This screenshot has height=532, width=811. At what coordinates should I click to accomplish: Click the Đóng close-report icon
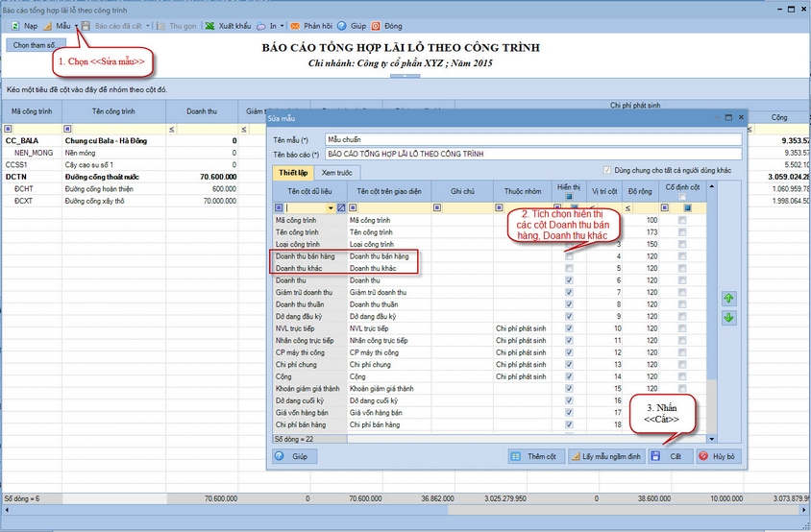[376, 26]
